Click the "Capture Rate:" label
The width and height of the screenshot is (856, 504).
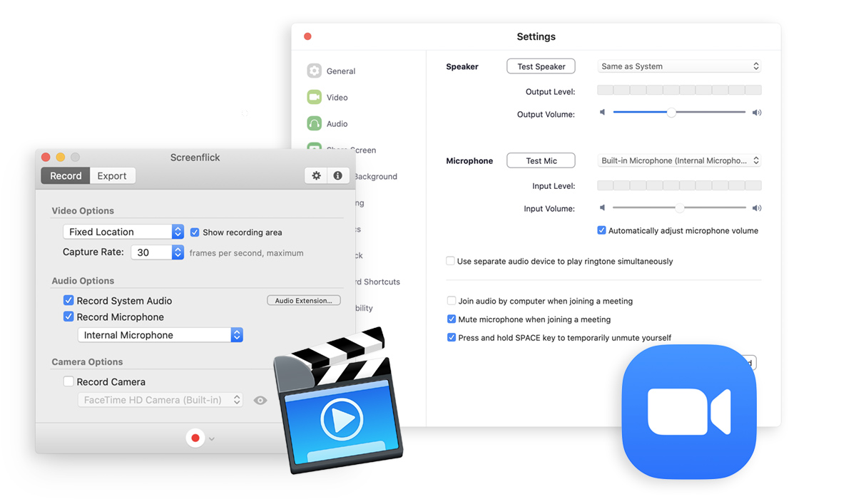click(93, 252)
